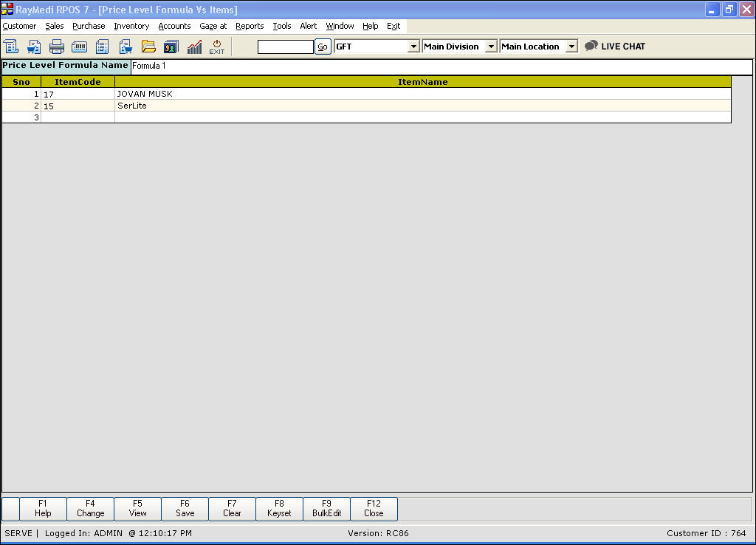The height and width of the screenshot is (545, 756).
Task: Click the Go button
Action: point(323,47)
